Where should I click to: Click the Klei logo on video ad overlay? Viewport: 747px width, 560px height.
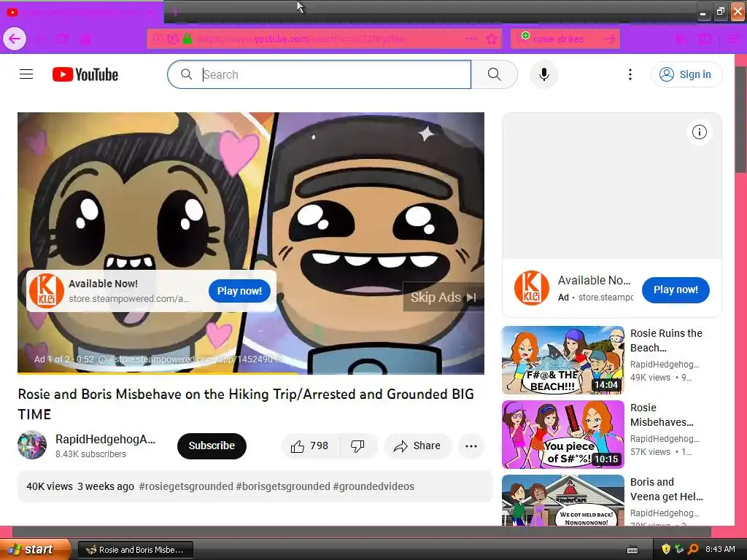point(46,290)
